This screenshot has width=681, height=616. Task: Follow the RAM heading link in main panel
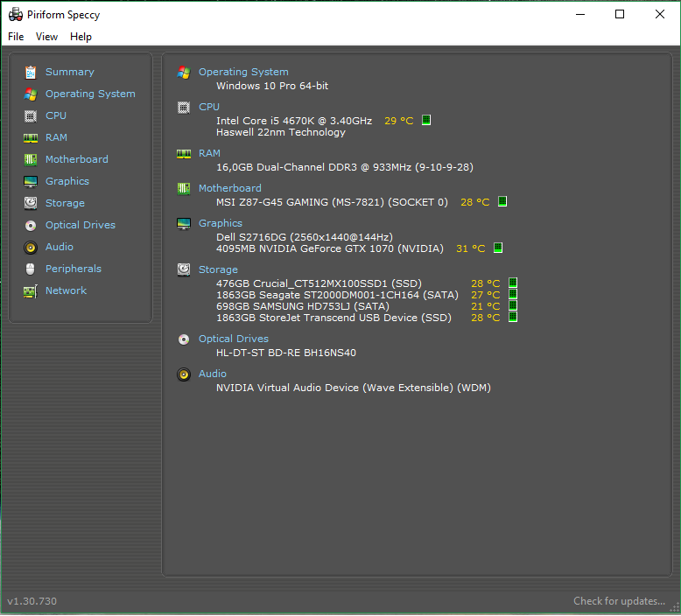click(209, 153)
